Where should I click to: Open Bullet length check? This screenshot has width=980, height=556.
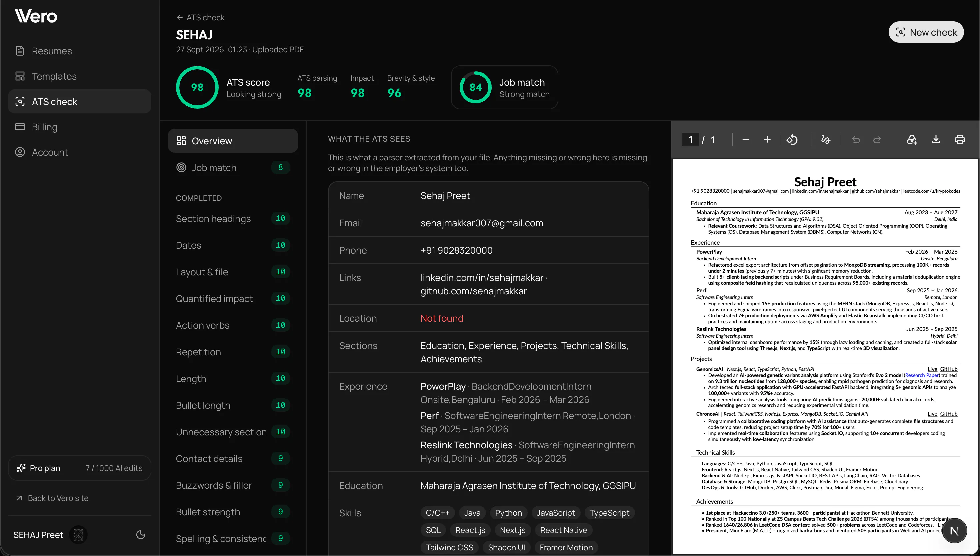[x=233, y=405]
